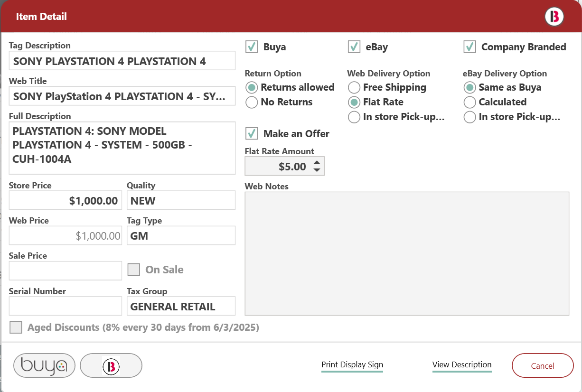Screen dimensions: 582x392
Task: Open the Tag Type GM field
Action: [x=181, y=235]
